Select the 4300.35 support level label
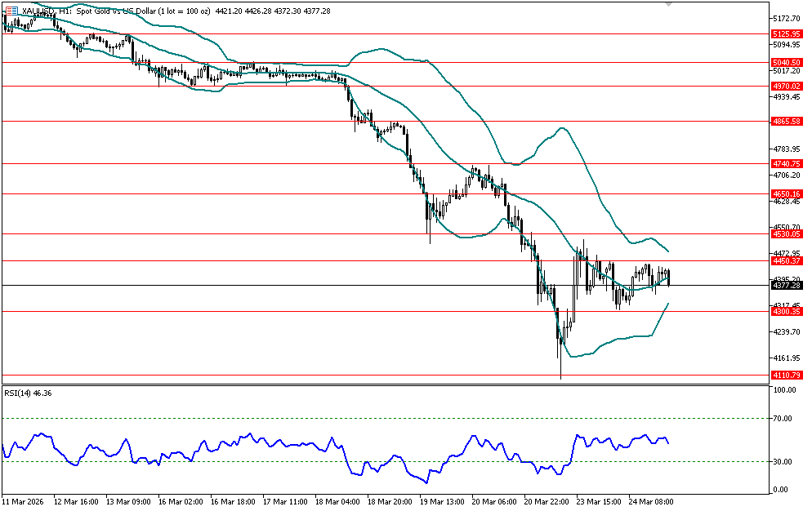This screenshot has width=812, height=511. (785, 312)
